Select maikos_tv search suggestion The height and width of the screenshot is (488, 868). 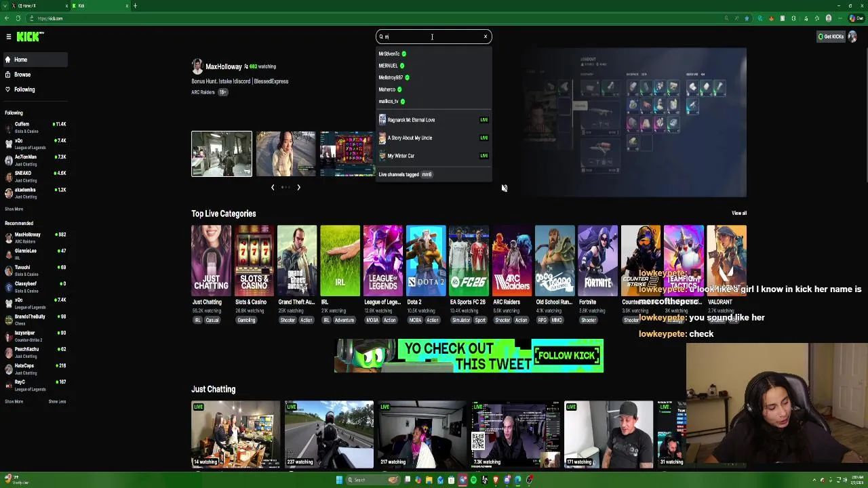point(434,101)
